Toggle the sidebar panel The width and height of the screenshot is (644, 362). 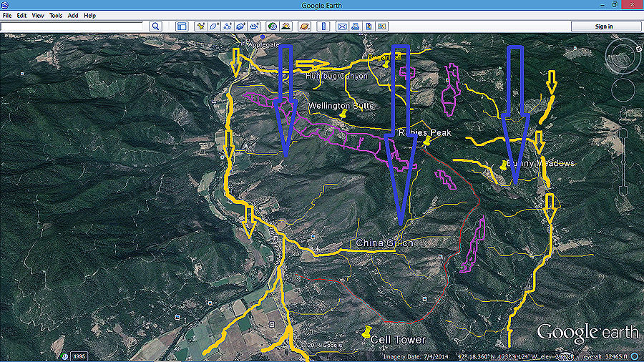[182, 26]
